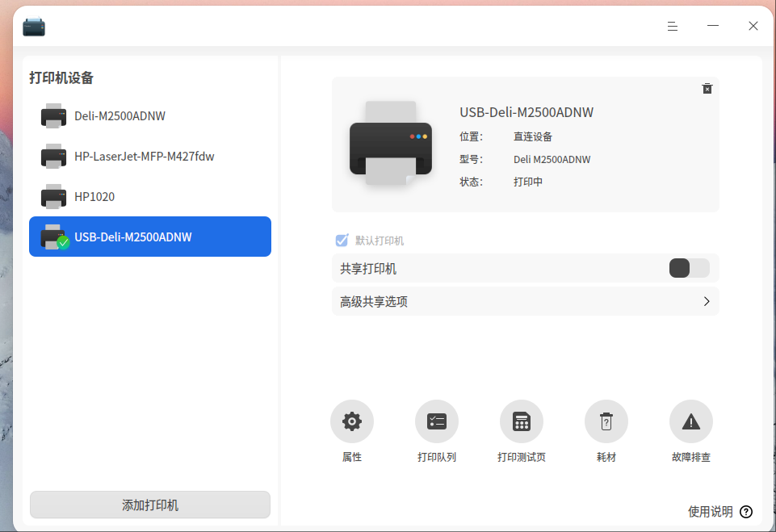776x532 pixels.
Task: Toggle the 默认打印机 checkbox
Action: tap(342, 241)
